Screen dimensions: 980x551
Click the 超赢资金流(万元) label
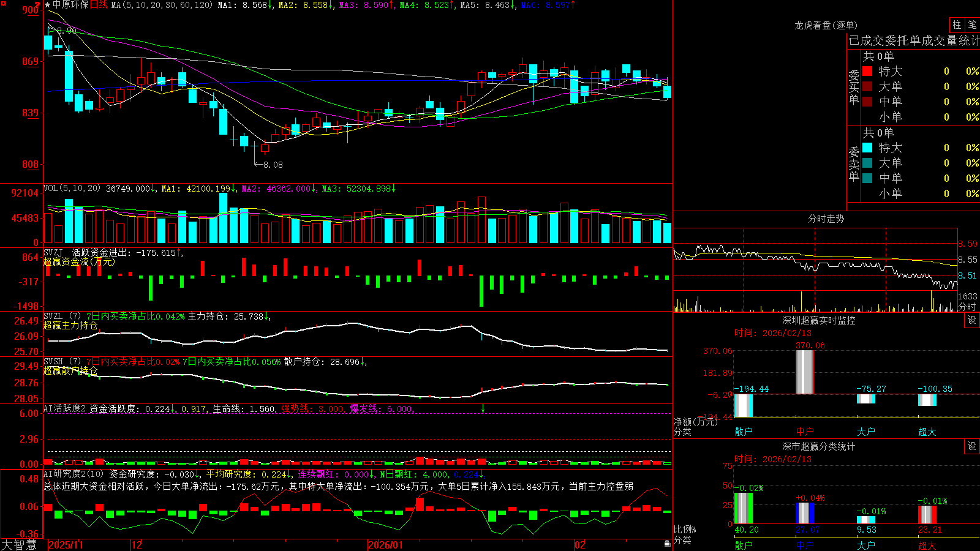79,261
